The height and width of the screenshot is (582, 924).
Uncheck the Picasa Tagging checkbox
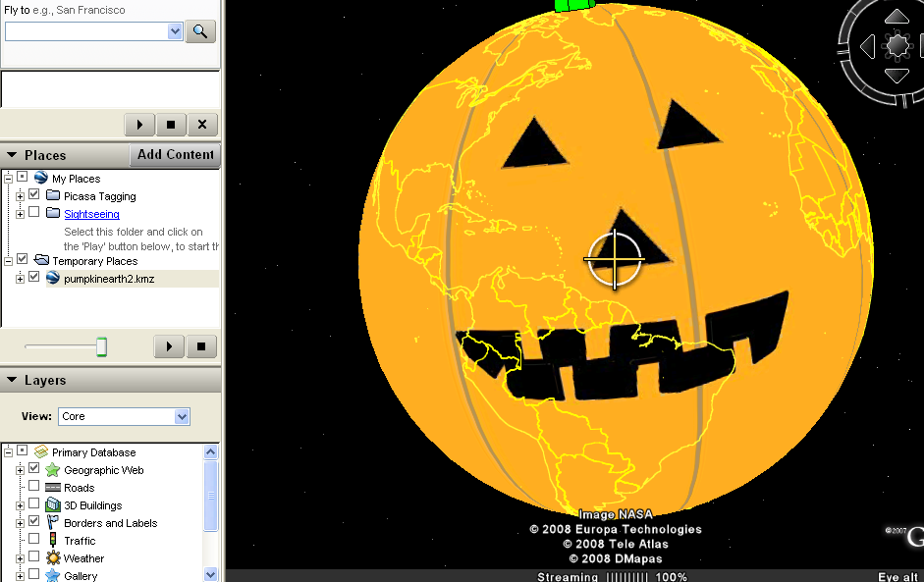point(34,194)
